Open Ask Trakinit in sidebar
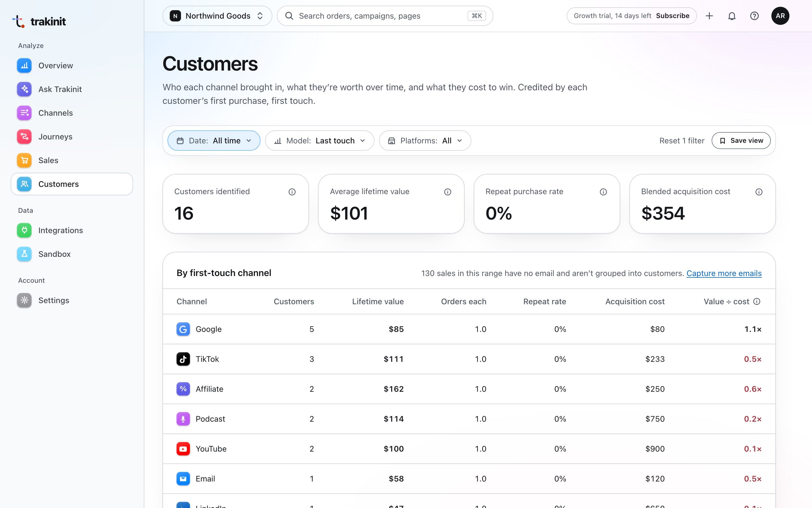The width and height of the screenshot is (812, 508). pyautogui.click(x=72, y=89)
